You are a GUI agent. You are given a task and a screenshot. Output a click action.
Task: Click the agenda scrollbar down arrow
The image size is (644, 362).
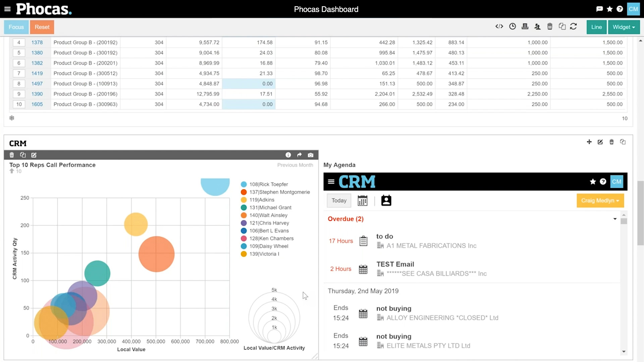click(x=624, y=352)
